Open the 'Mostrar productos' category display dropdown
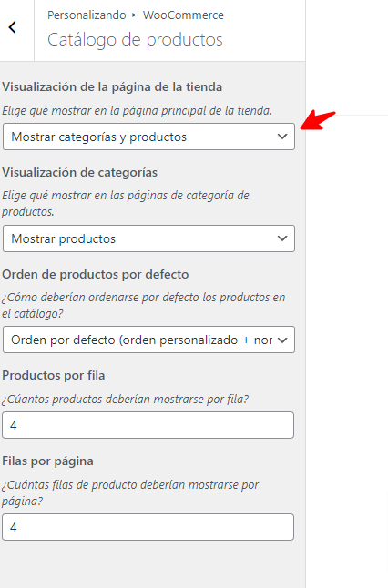Screen dimensions: 388x588 148,238
